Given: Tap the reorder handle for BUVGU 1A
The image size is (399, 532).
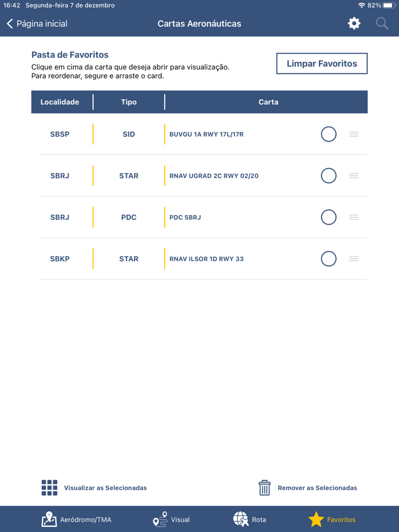Looking at the screenshot, I should 354,134.
